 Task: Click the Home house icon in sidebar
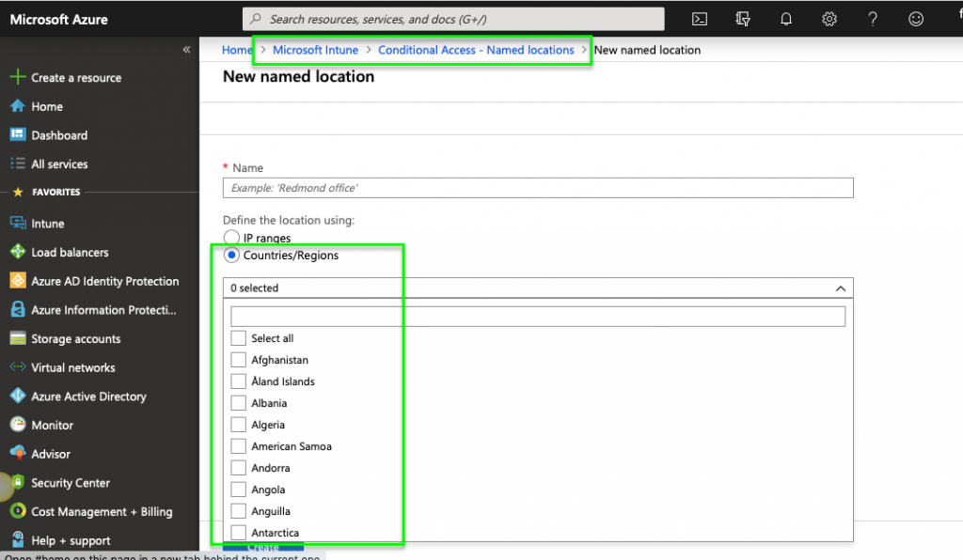(18, 106)
